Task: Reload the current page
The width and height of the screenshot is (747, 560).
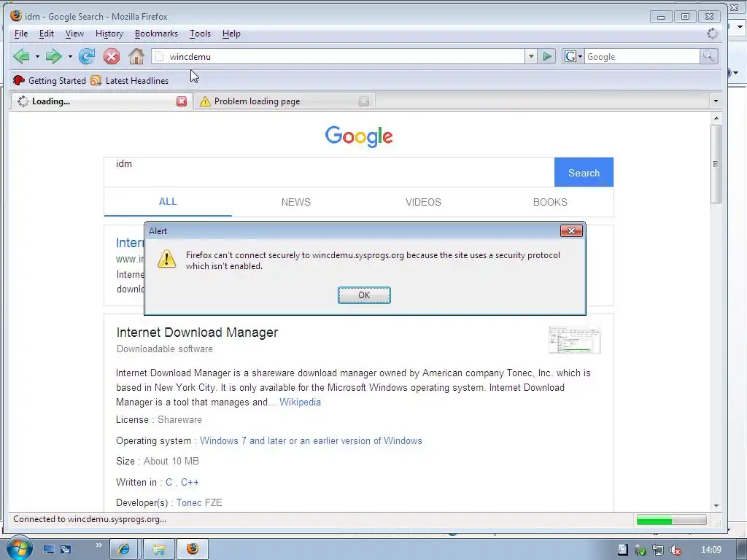Action: click(87, 57)
